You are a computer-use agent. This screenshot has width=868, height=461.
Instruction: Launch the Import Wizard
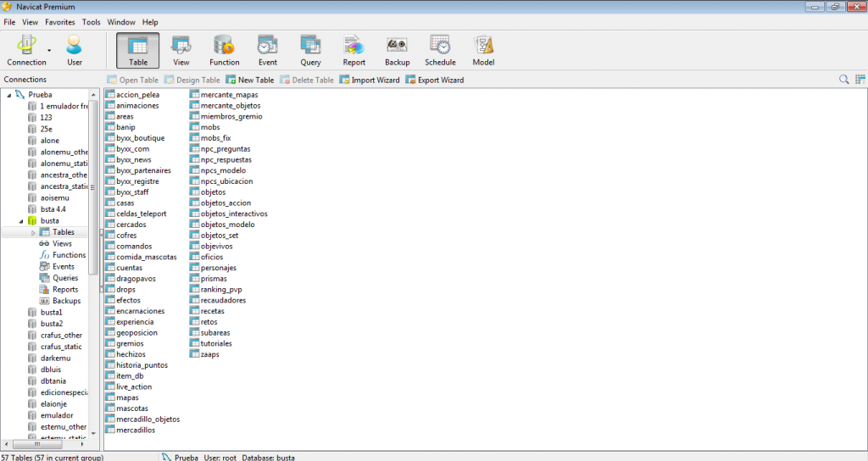[370, 80]
